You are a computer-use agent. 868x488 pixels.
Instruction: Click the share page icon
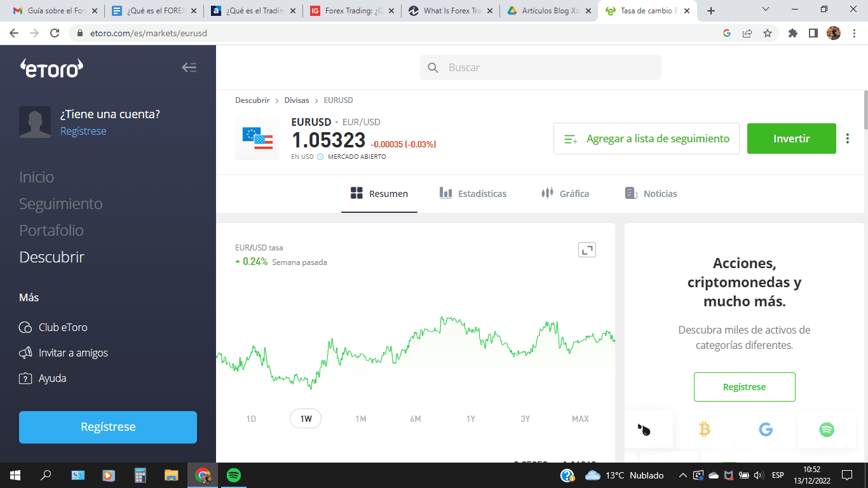(x=747, y=33)
